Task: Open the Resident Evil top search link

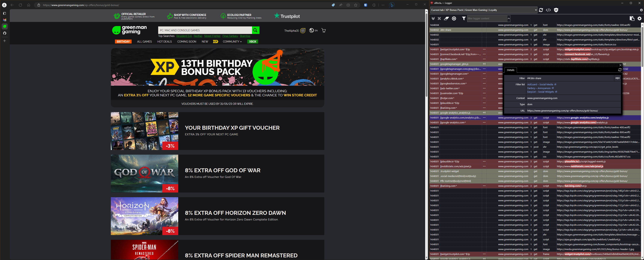Action: [184, 36]
